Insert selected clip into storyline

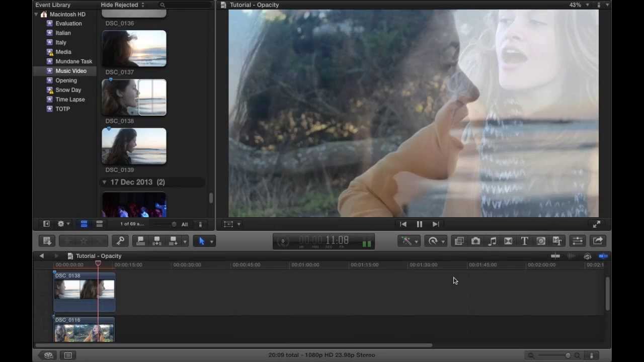[x=157, y=241]
